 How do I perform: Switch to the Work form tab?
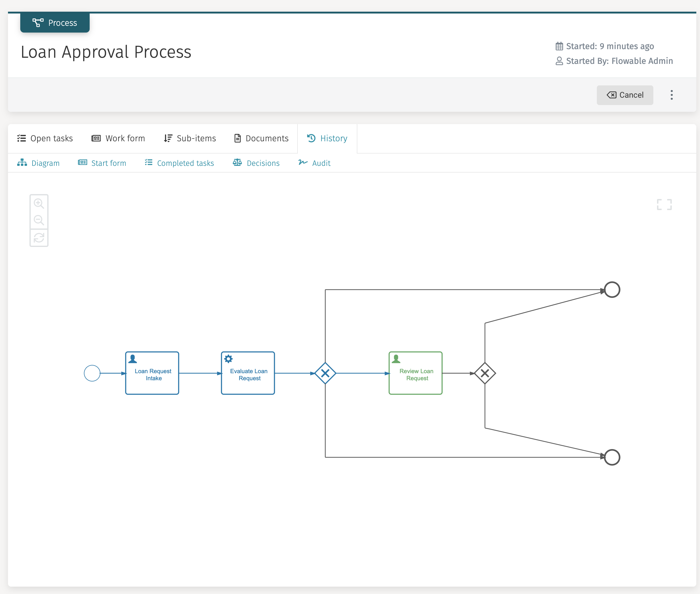pos(125,138)
